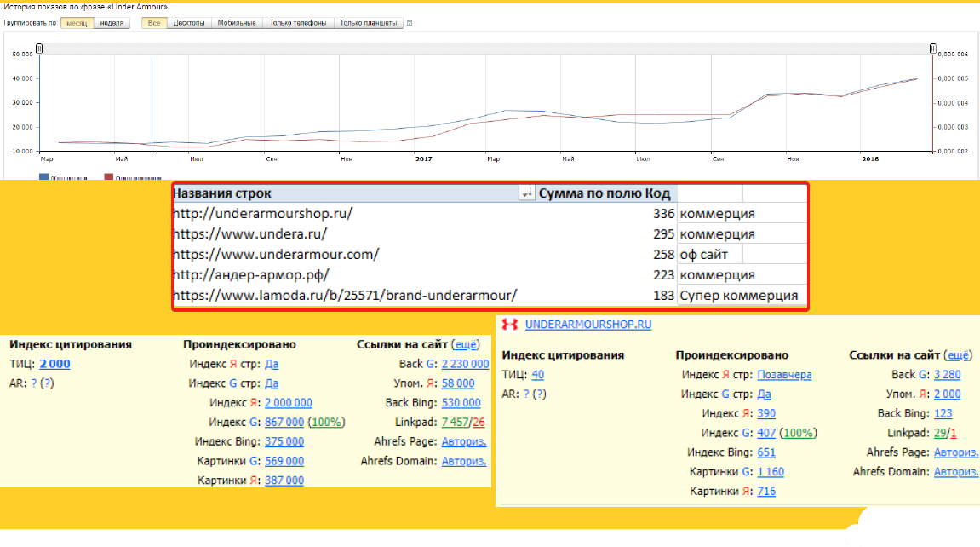Open Картинки G 569 000 link
Image resolution: width=980 pixels, height=547 pixels.
coord(284,461)
